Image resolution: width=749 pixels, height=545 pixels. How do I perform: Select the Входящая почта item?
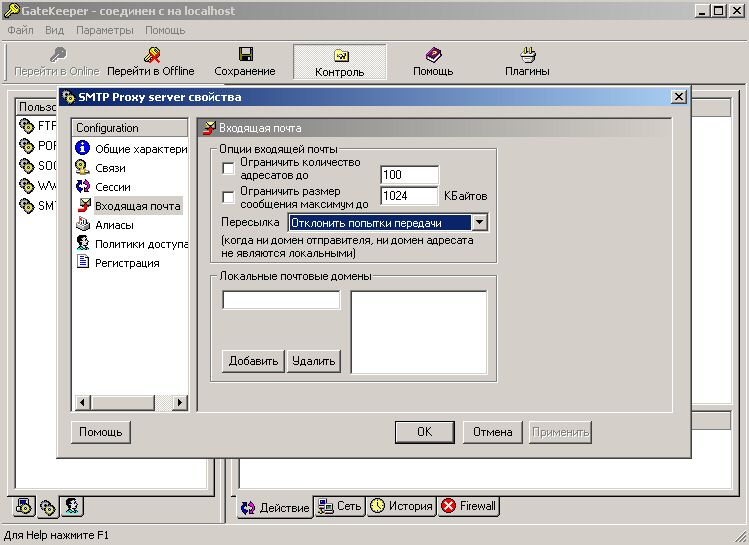(x=138, y=206)
